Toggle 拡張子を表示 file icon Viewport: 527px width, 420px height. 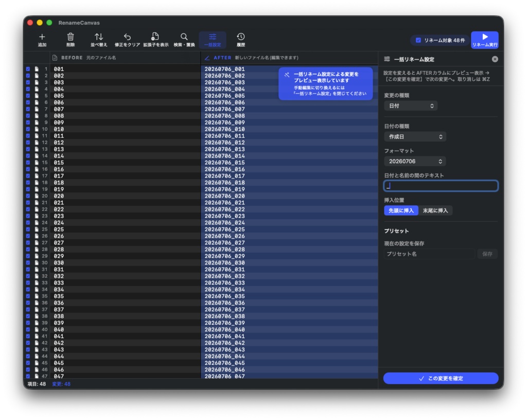155,37
